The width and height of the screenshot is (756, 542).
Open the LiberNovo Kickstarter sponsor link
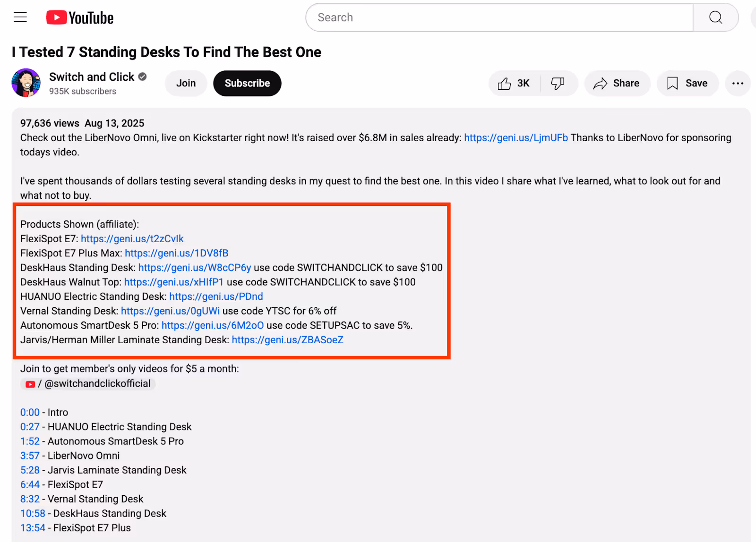pos(515,137)
